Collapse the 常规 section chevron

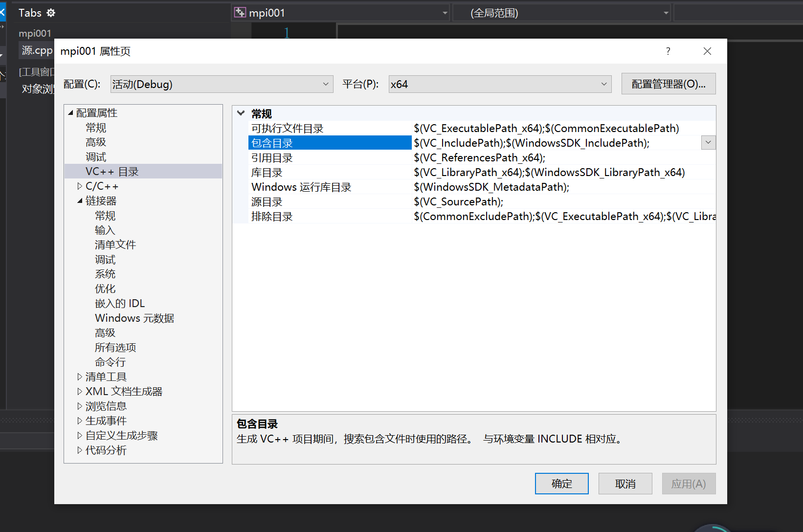pyautogui.click(x=241, y=112)
